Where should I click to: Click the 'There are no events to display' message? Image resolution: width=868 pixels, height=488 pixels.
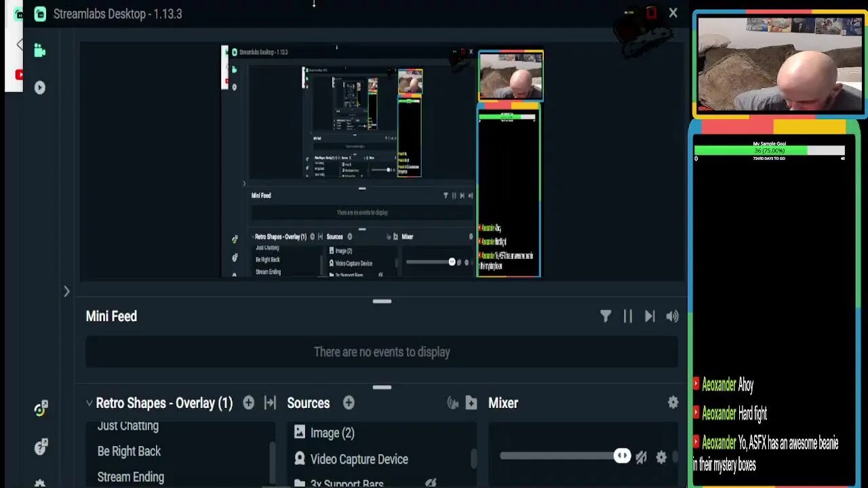[382, 352]
